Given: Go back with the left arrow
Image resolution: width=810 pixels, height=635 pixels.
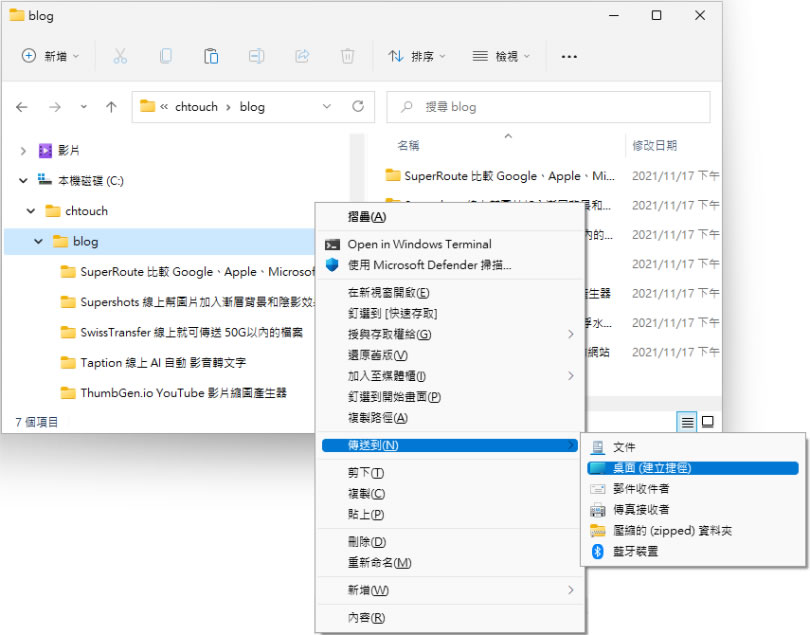Looking at the screenshot, I should point(22,107).
